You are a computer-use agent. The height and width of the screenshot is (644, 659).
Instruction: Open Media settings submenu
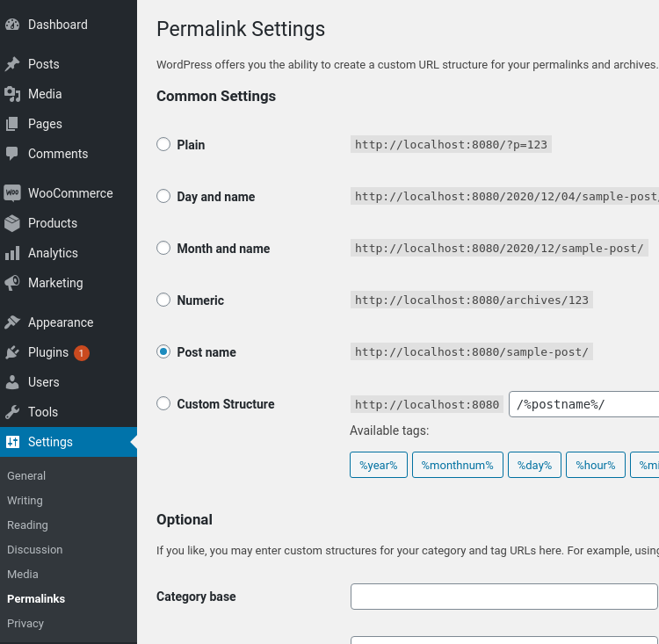click(23, 575)
